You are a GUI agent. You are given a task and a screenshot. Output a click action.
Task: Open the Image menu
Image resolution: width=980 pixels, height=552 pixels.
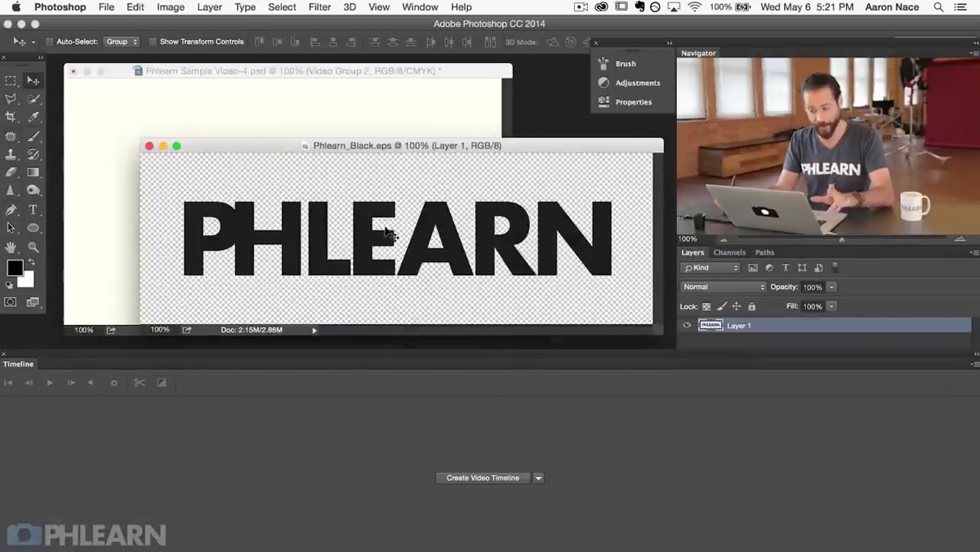171,7
